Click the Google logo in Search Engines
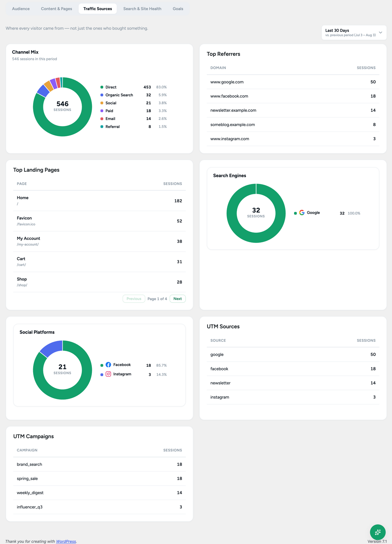 (302, 213)
